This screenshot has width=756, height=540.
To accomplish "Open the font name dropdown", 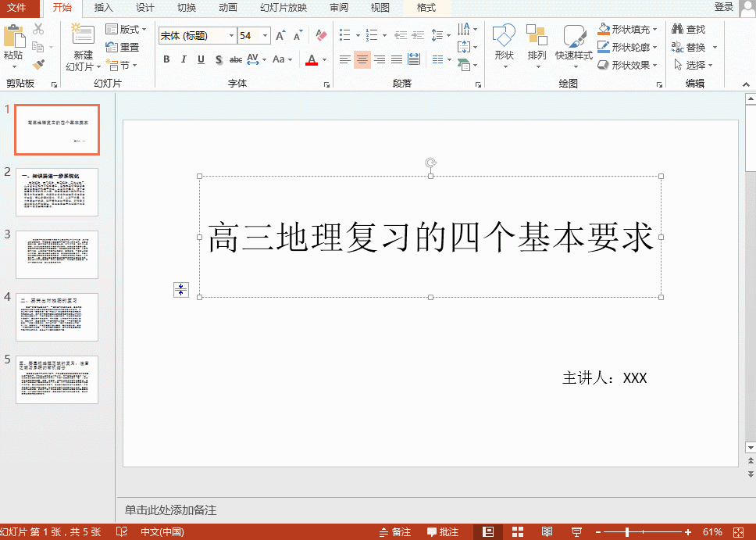I will pyautogui.click(x=231, y=36).
